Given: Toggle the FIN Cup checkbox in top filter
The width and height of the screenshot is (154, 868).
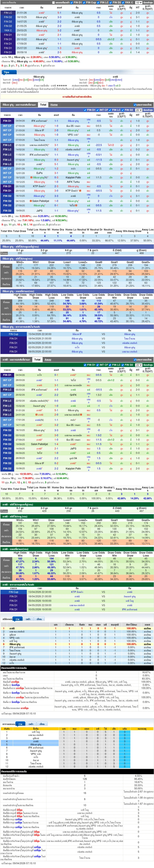Looking at the screenshot, I should click(x=84, y=2).
